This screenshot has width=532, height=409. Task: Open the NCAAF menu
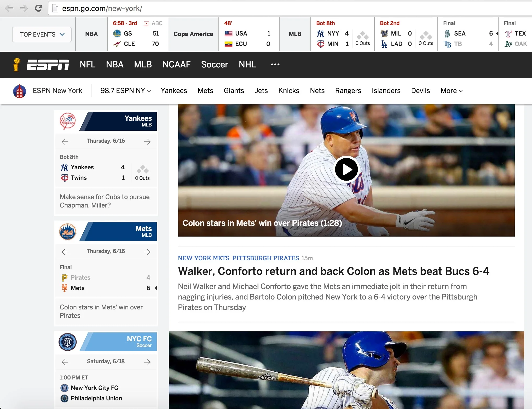point(176,64)
